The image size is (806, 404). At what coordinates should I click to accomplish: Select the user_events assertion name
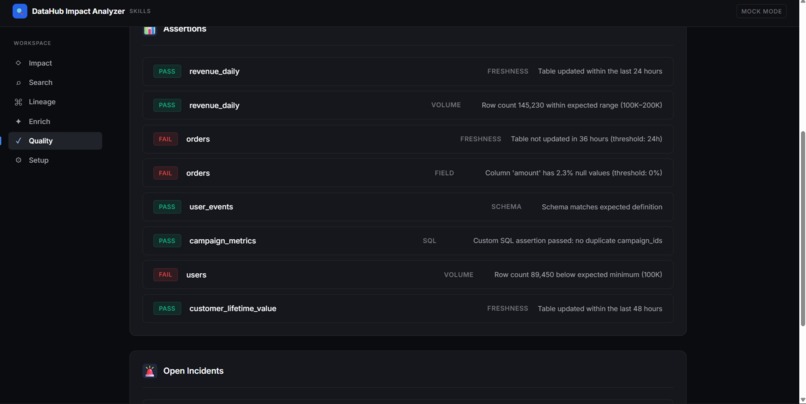tap(211, 207)
